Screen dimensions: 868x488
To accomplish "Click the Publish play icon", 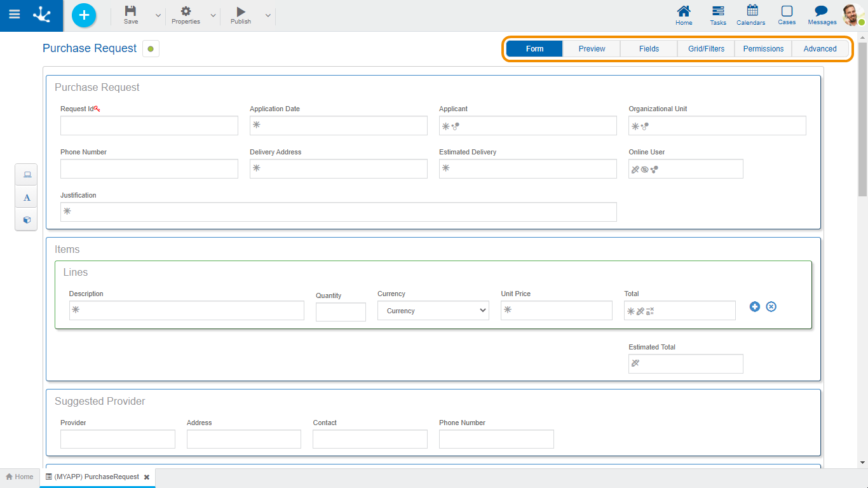I will (x=240, y=11).
